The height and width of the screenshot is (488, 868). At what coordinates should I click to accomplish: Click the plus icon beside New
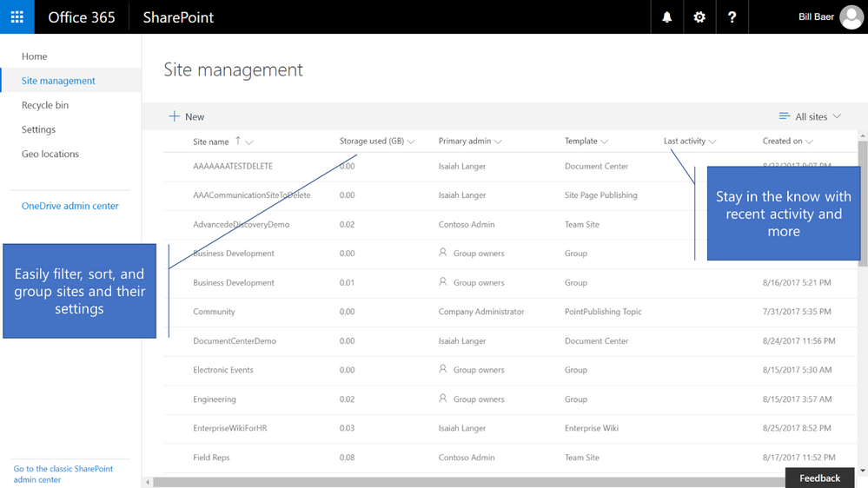pyautogui.click(x=174, y=116)
